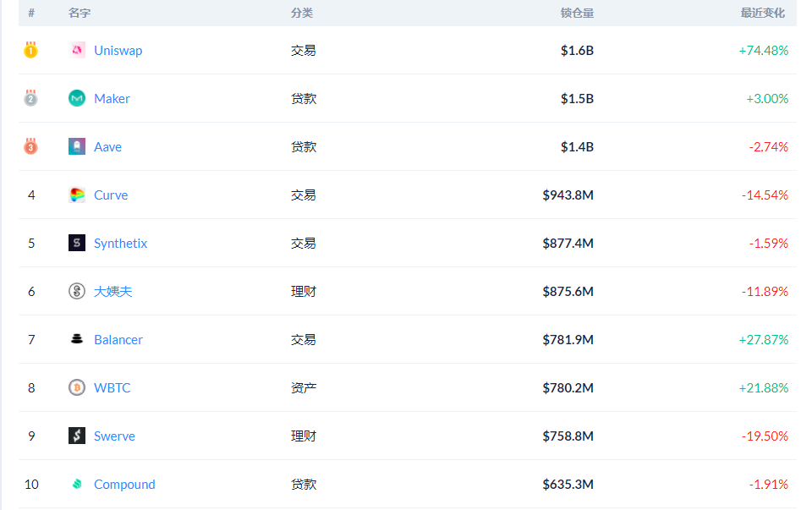Click the Uniswap unicorn logo icon

tap(77, 50)
